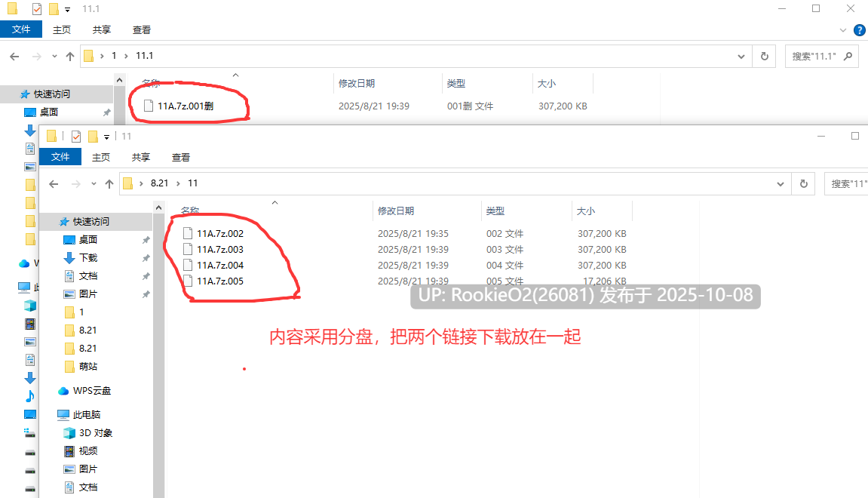Click the properties checkmark icon in the 11.1 window title bar
This screenshot has height=498, width=868.
click(x=36, y=9)
